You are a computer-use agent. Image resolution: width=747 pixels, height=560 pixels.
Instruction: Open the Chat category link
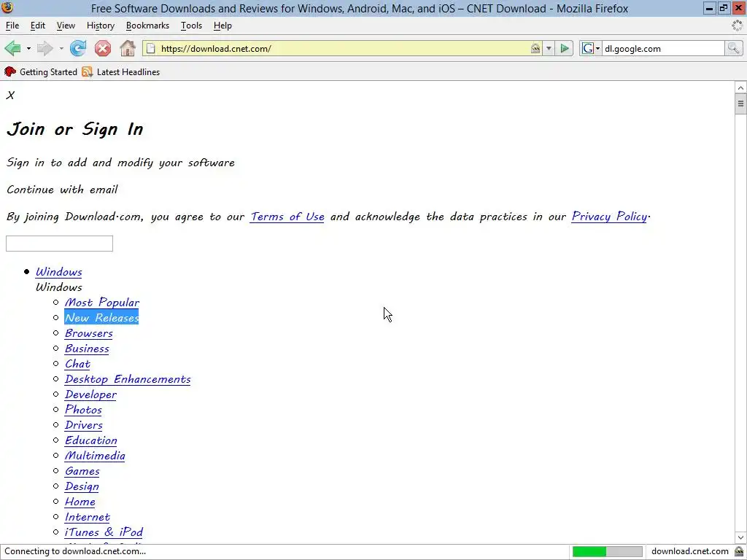(77, 364)
